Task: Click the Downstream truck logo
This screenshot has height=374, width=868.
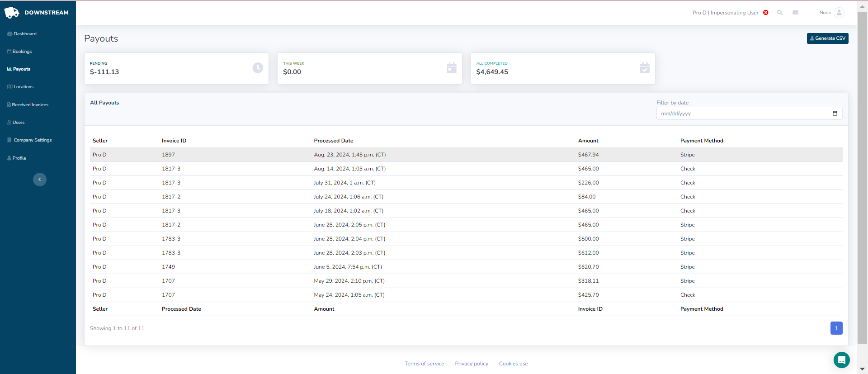Action: pos(12,13)
